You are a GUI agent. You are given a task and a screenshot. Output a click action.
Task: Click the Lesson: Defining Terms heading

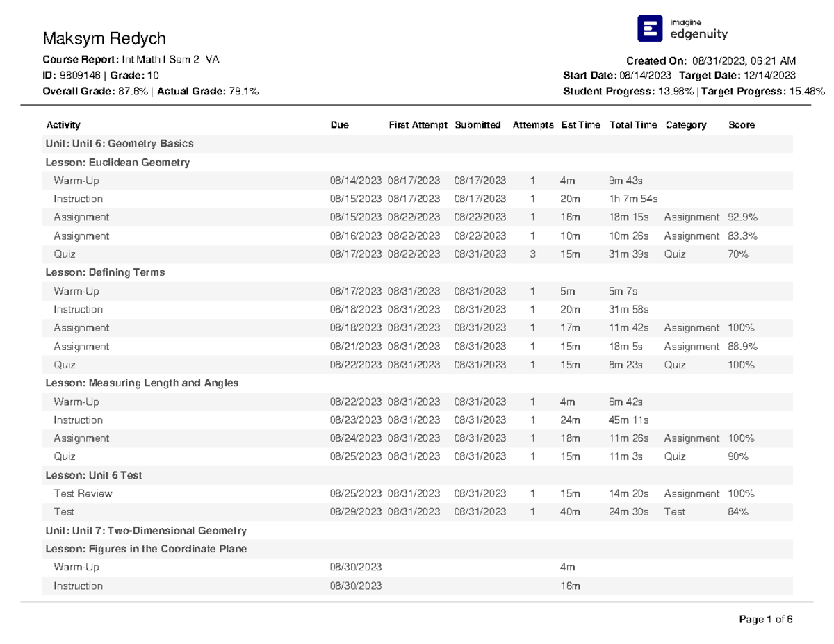[x=105, y=273]
